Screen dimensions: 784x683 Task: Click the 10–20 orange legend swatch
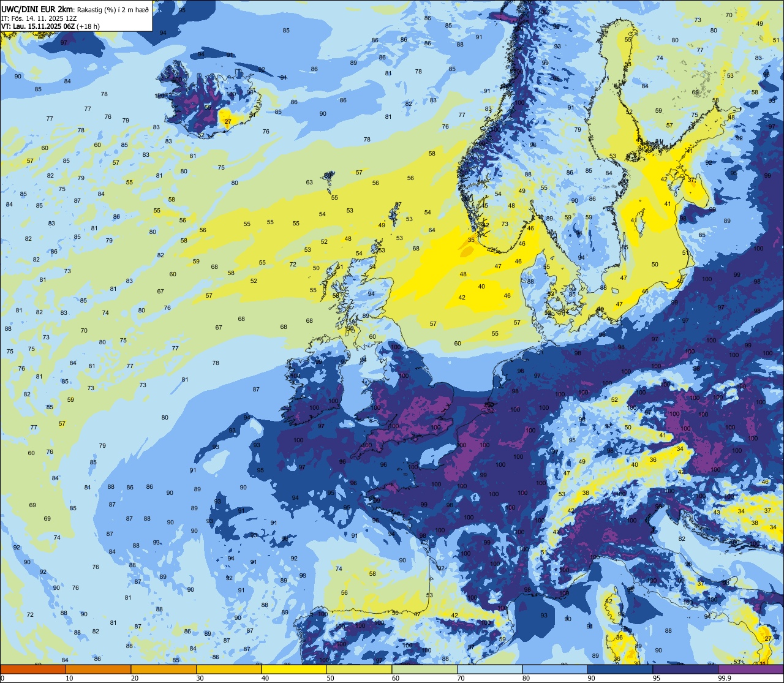(98, 669)
